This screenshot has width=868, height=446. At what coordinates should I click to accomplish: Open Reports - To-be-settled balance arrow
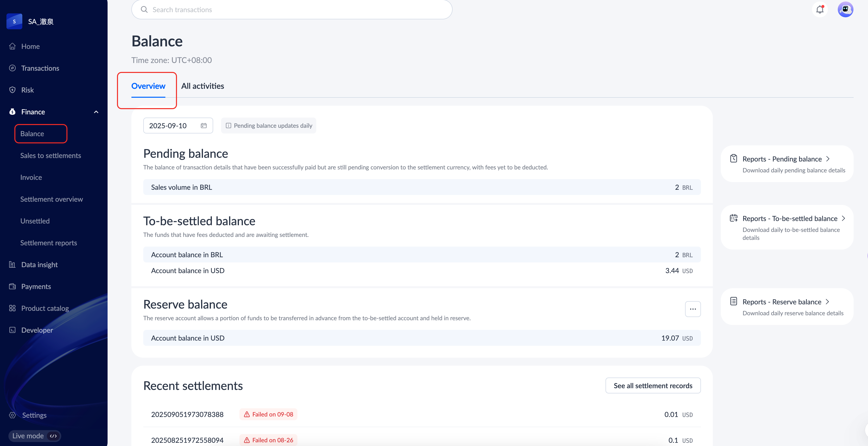tap(843, 219)
